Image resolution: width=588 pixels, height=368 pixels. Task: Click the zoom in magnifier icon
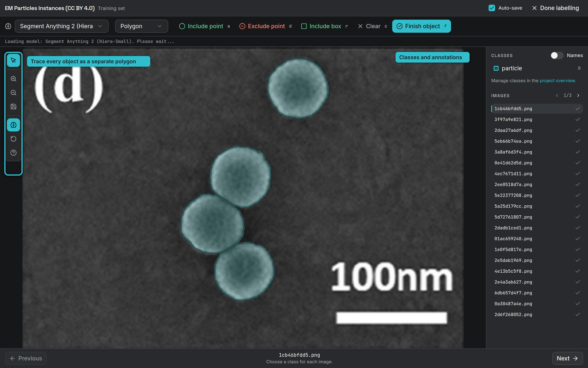pos(14,79)
